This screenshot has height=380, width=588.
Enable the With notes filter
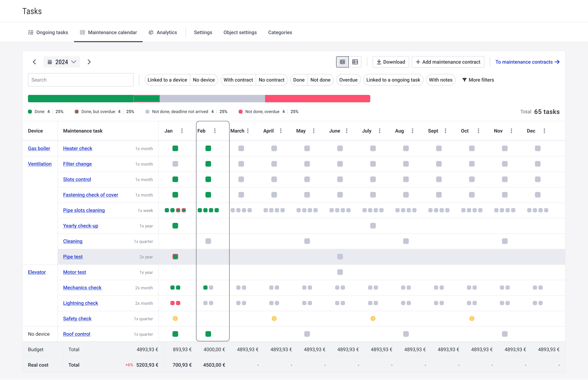click(x=440, y=80)
